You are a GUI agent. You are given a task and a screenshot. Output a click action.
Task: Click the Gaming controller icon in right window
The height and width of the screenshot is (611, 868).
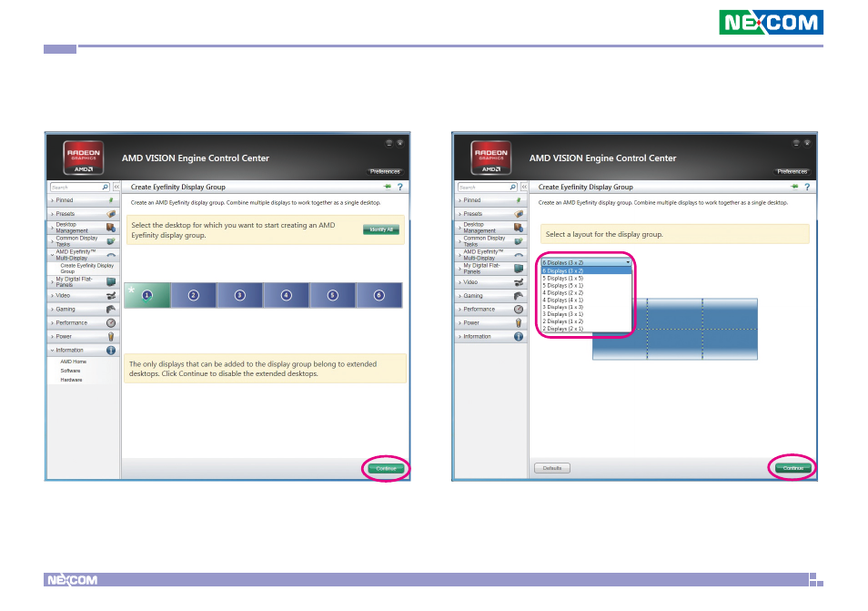click(x=519, y=295)
